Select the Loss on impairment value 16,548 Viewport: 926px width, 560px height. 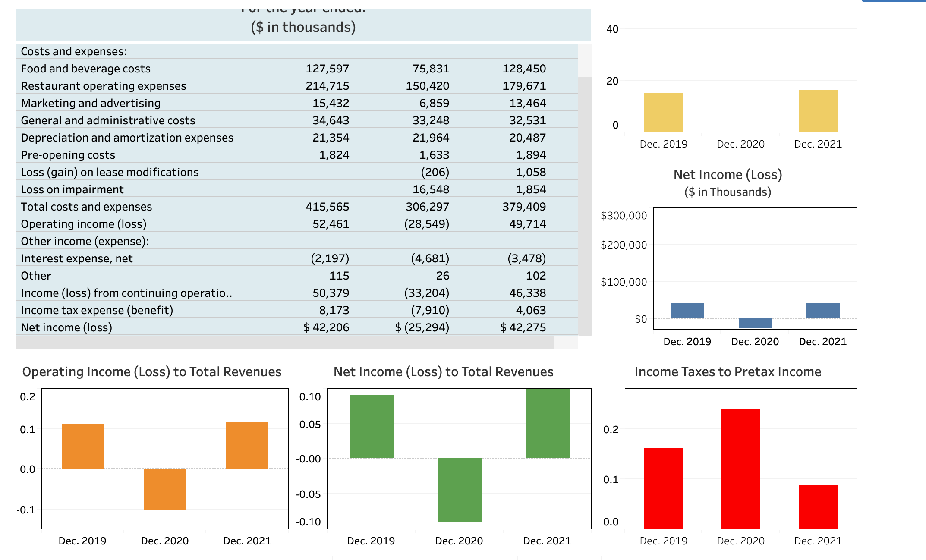pos(432,189)
